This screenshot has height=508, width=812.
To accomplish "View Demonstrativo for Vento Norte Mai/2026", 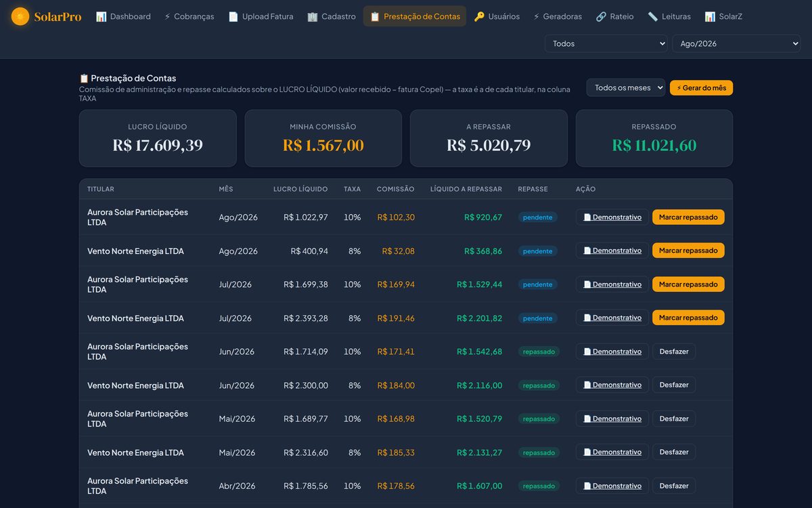I will coord(612,452).
